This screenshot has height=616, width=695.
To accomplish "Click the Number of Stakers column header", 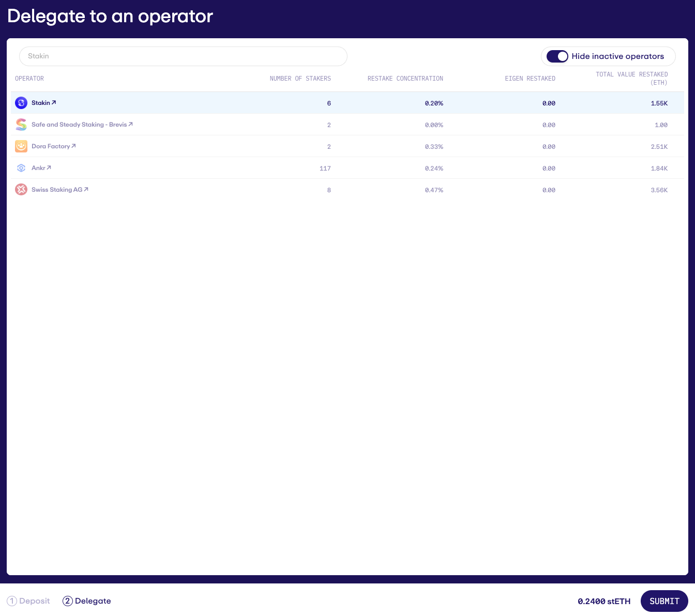I will [x=300, y=79].
